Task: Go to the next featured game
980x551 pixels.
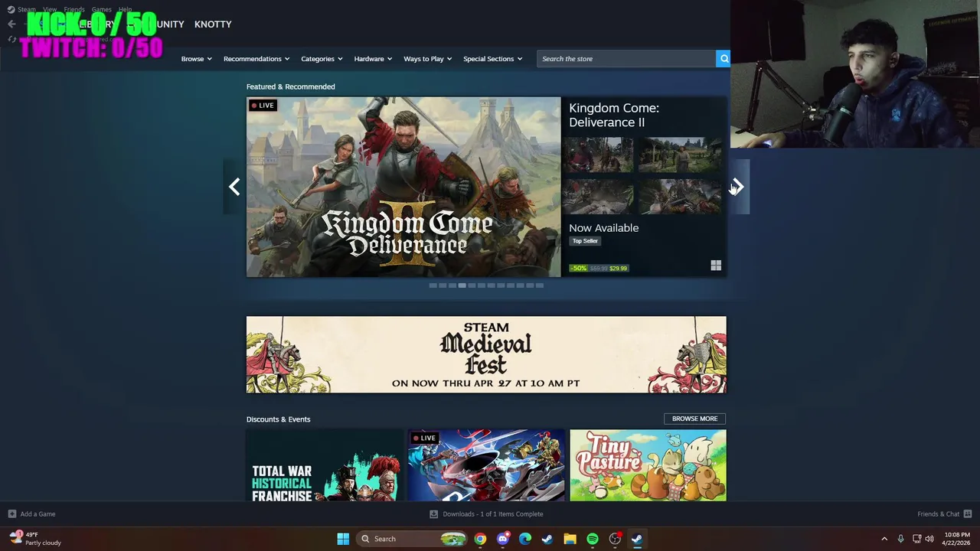Action: (x=738, y=187)
